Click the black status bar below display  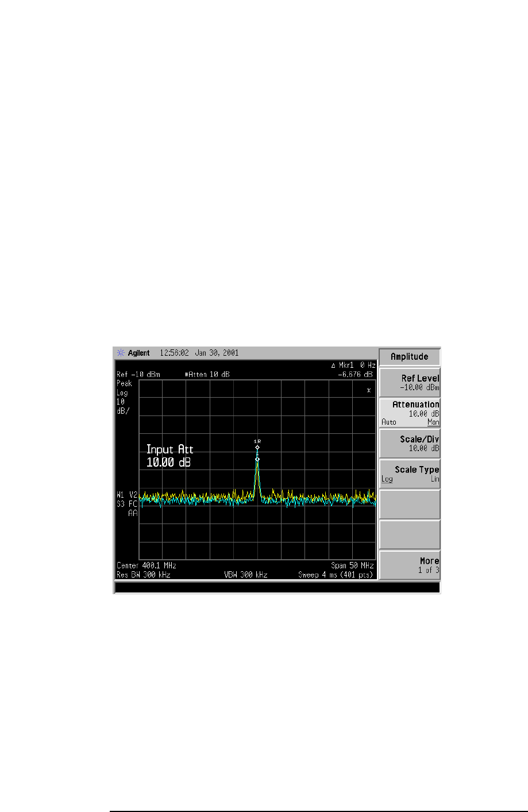(278, 587)
